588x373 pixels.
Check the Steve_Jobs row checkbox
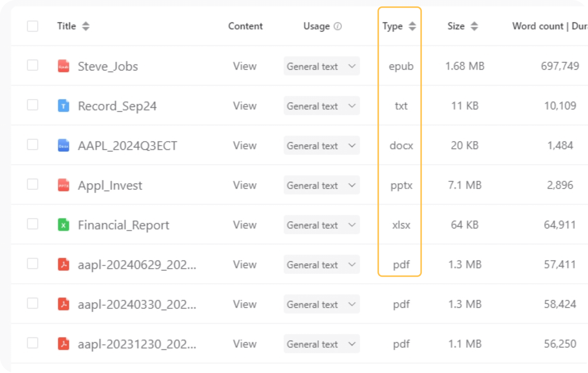coord(32,65)
